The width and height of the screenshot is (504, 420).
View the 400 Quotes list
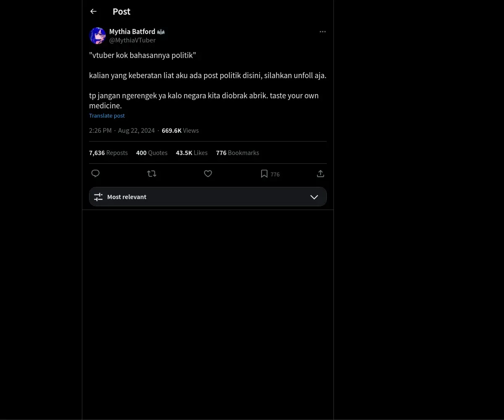[x=152, y=153]
